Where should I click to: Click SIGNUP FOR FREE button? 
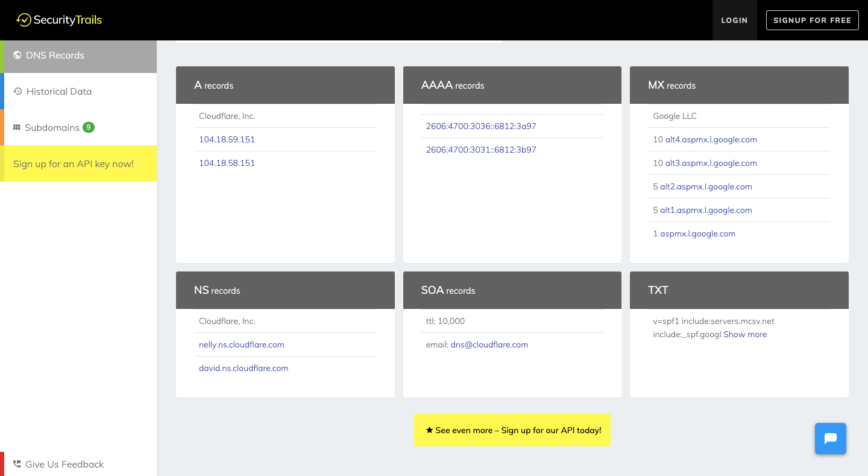[x=812, y=20]
